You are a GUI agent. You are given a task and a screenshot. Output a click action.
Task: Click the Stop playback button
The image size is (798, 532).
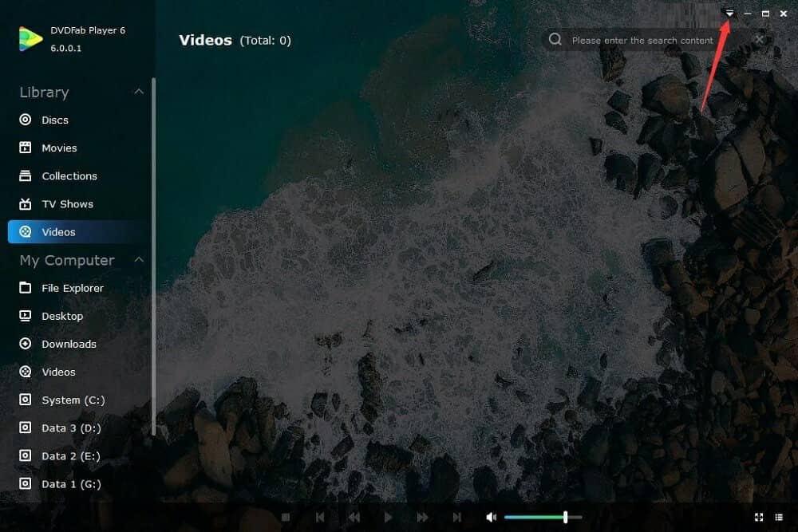pos(286,518)
